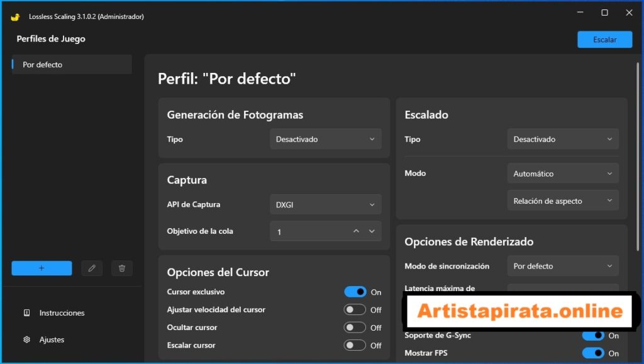This screenshot has height=364, width=644.
Task: Turn on Ocultar cursor switch
Action: click(355, 328)
